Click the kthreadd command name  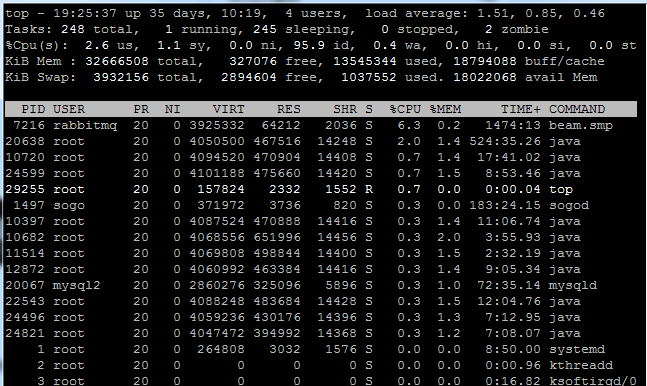[581, 365]
